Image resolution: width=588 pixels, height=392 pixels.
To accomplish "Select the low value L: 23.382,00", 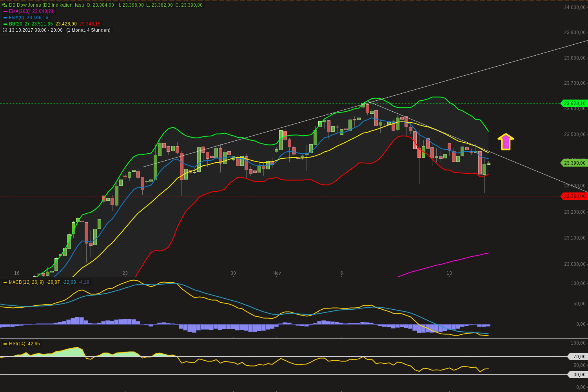I will click(159, 5).
